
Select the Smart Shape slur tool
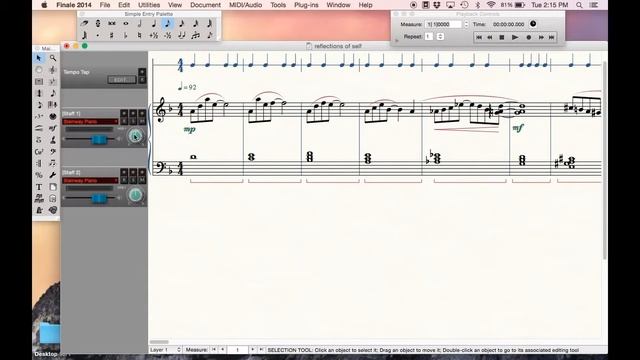click(39, 128)
